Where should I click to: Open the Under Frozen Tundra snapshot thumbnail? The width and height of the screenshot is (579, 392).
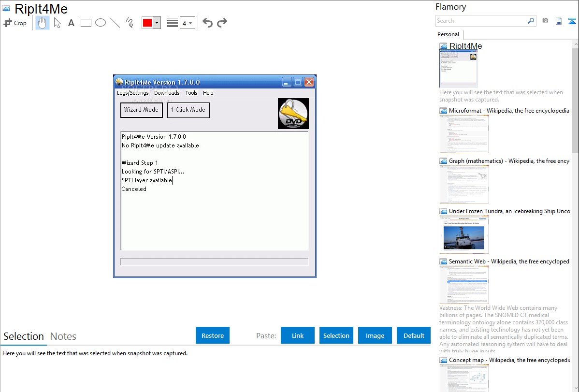point(464,234)
